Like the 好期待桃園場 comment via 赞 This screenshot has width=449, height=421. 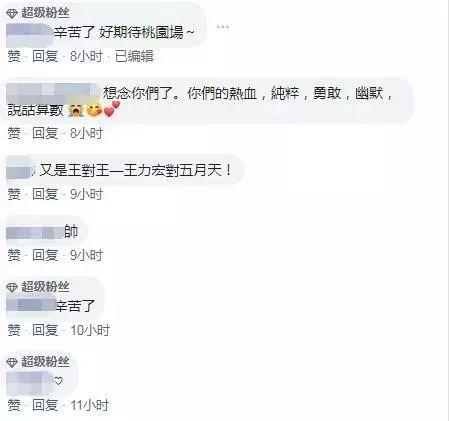(14, 56)
